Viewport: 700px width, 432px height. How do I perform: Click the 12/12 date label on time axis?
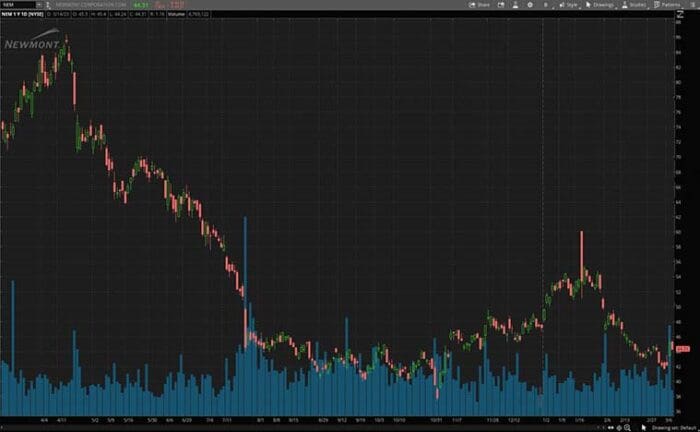(514, 420)
